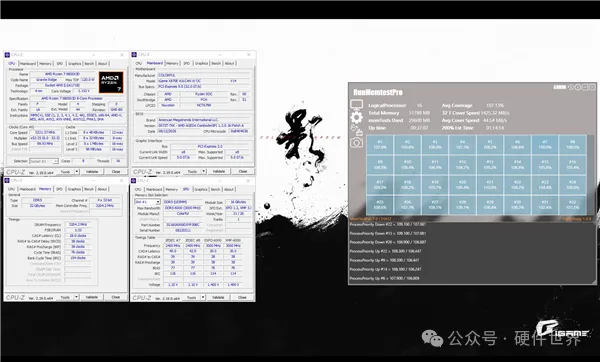600x362 pixels.
Task: Click the heart and bag icon in RunMemtestPro sidebar
Action: pyautogui.click(x=357, y=130)
